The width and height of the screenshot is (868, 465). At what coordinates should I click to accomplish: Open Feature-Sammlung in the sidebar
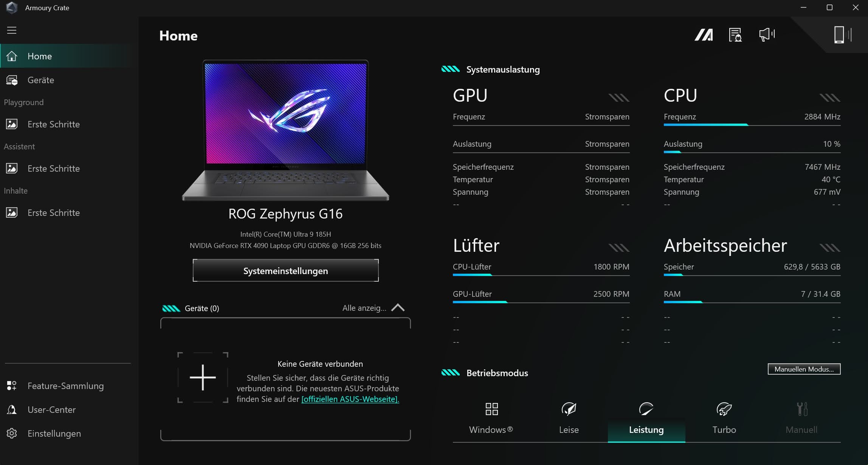click(x=65, y=386)
